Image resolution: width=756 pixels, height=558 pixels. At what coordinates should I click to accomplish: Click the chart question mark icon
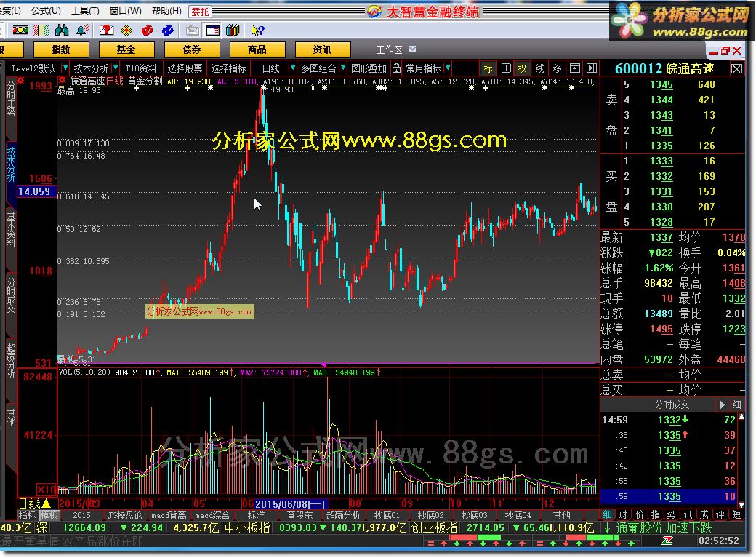[x=106, y=31]
